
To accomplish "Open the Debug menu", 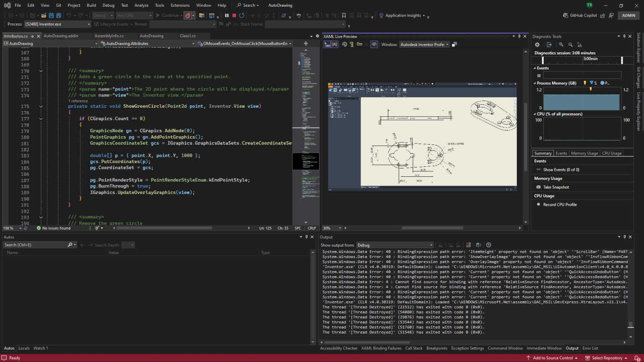I will [x=108, y=5].
